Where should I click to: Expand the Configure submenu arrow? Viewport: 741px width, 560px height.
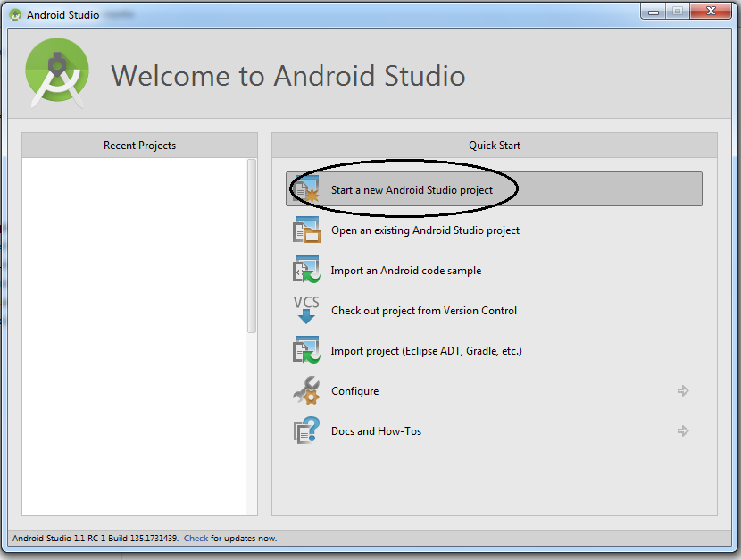point(683,391)
